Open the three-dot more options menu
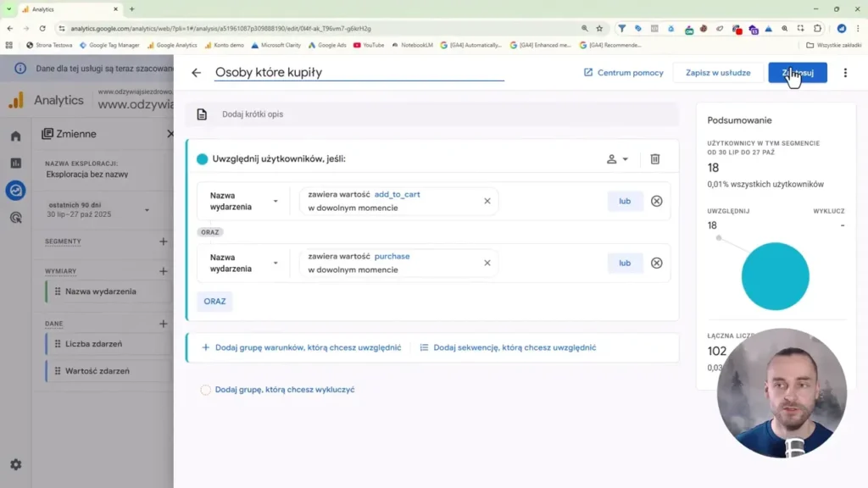The width and height of the screenshot is (868, 488). pos(845,73)
